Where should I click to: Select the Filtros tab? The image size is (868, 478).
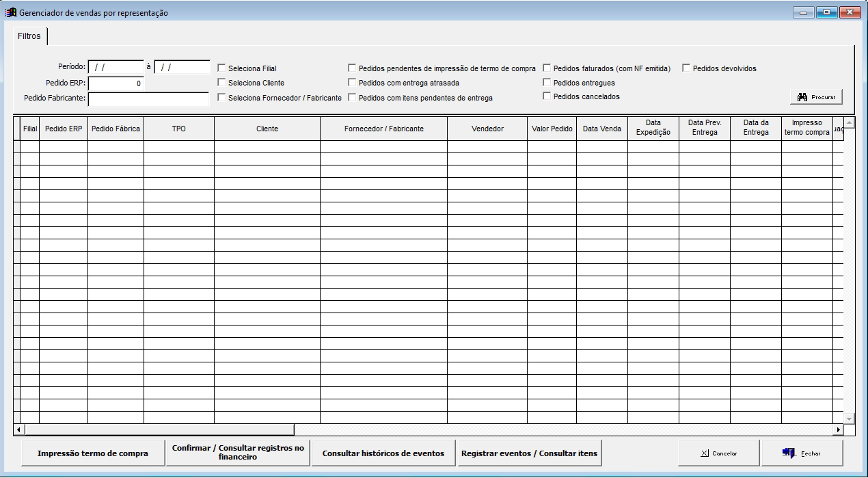click(x=29, y=36)
